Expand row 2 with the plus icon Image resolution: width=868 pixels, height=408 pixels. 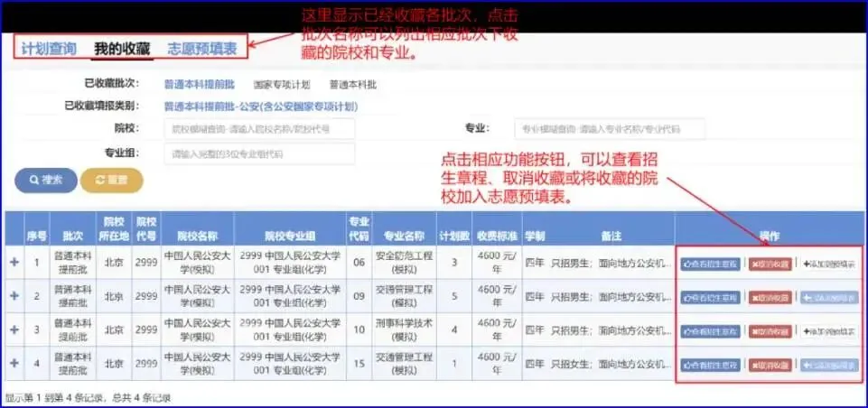(x=14, y=296)
